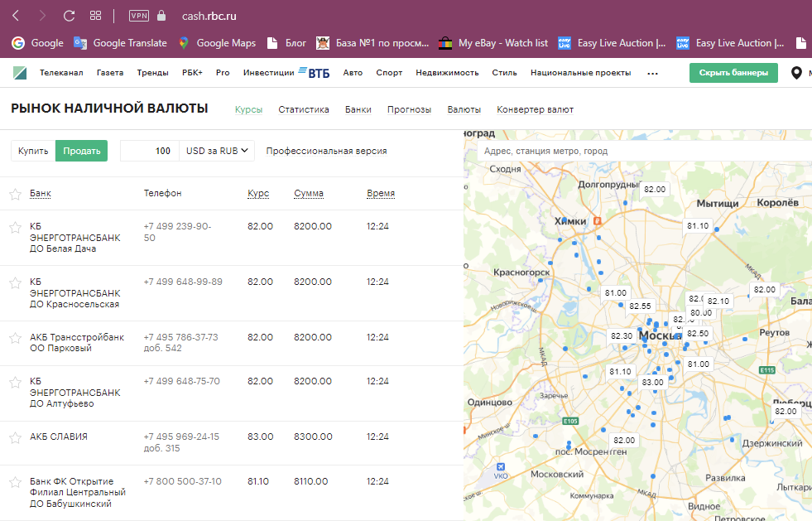Open the Google Translate bookmark

click(x=120, y=43)
